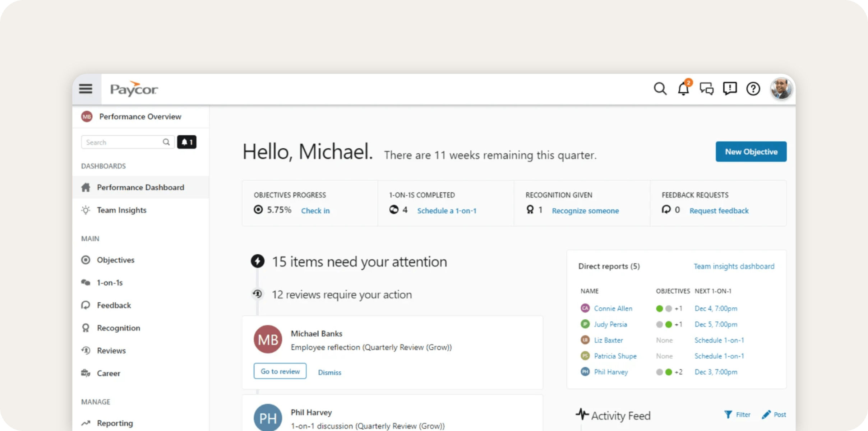Toggle the hamburger navigation menu
868x431 pixels.
(86, 89)
